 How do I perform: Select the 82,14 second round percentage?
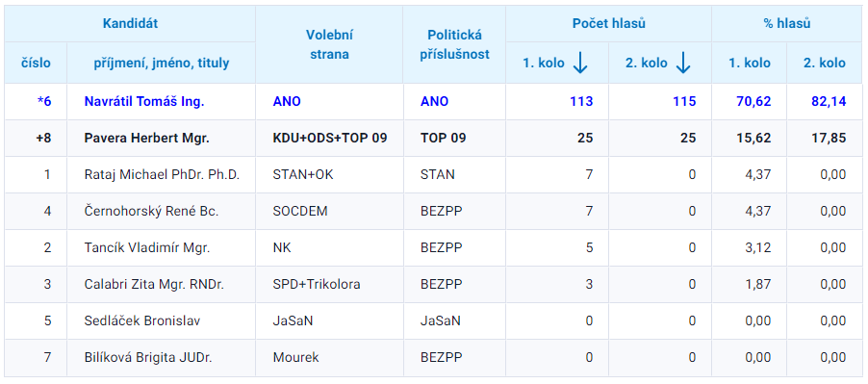[x=825, y=102]
